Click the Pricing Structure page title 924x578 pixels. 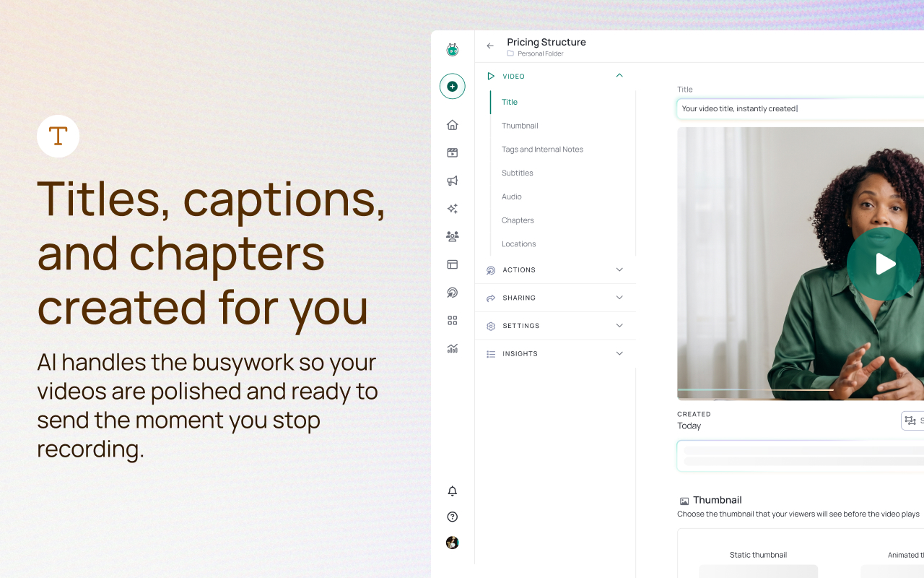point(546,42)
